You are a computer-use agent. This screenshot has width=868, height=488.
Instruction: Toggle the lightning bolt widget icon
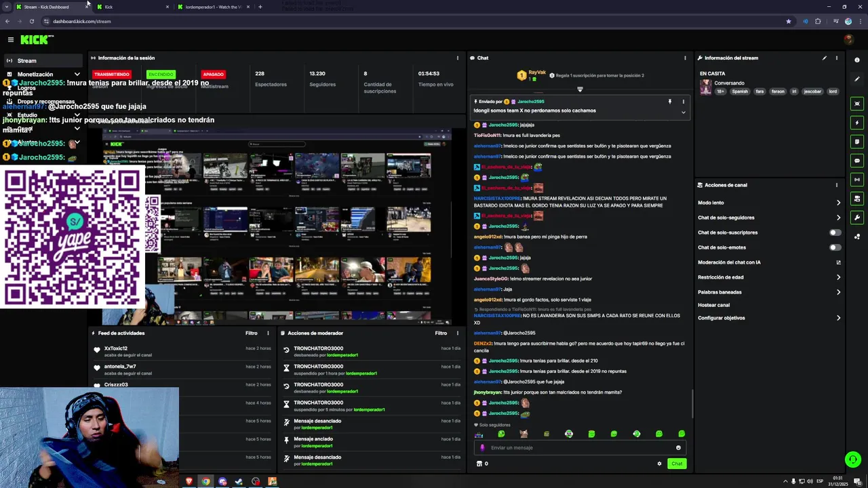tap(857, 123)
